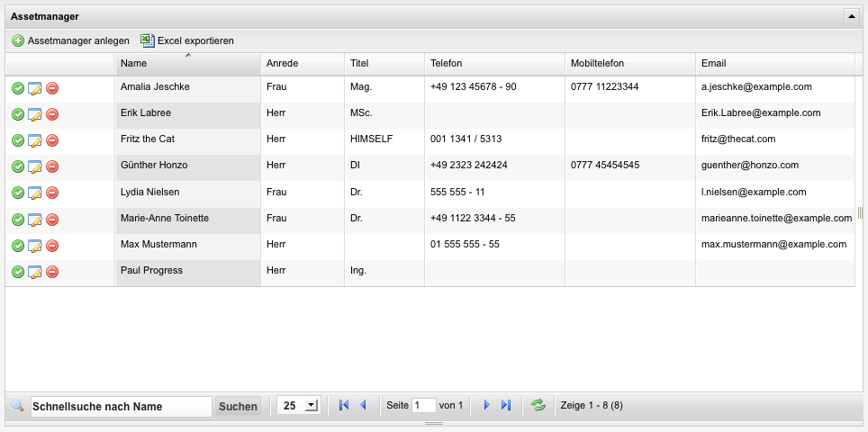Delete Amalia Jeschke with the red icon

(x=52, y=88)
